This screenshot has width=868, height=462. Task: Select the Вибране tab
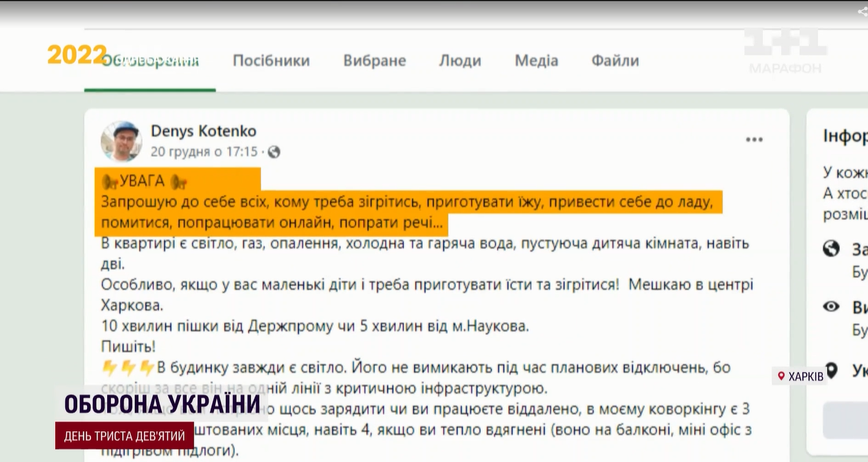(x=375, y=60)
